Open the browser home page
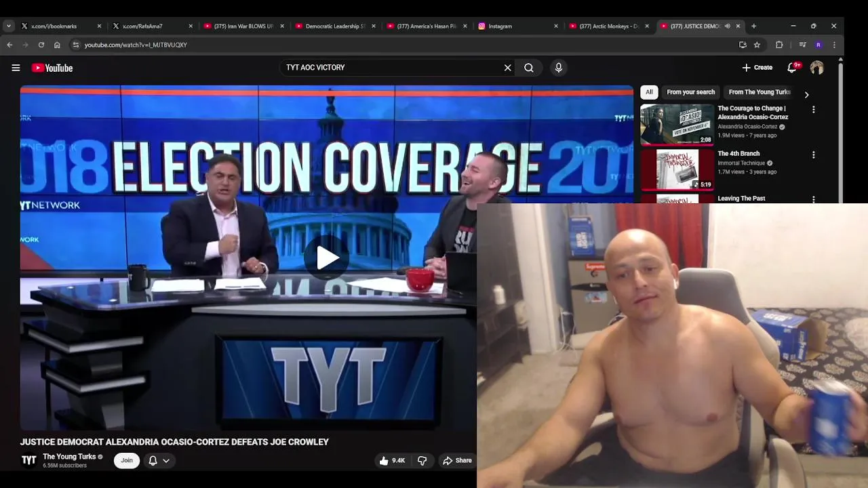 57,45
